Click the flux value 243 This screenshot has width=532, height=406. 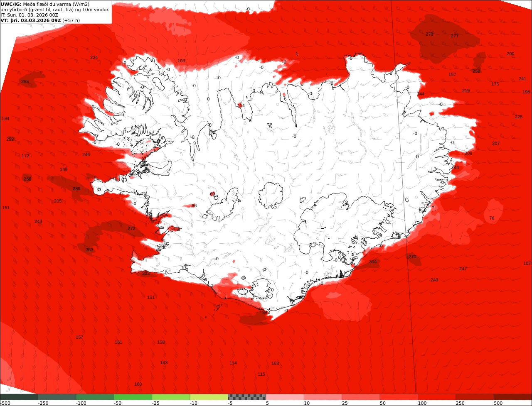pos(38,221)
